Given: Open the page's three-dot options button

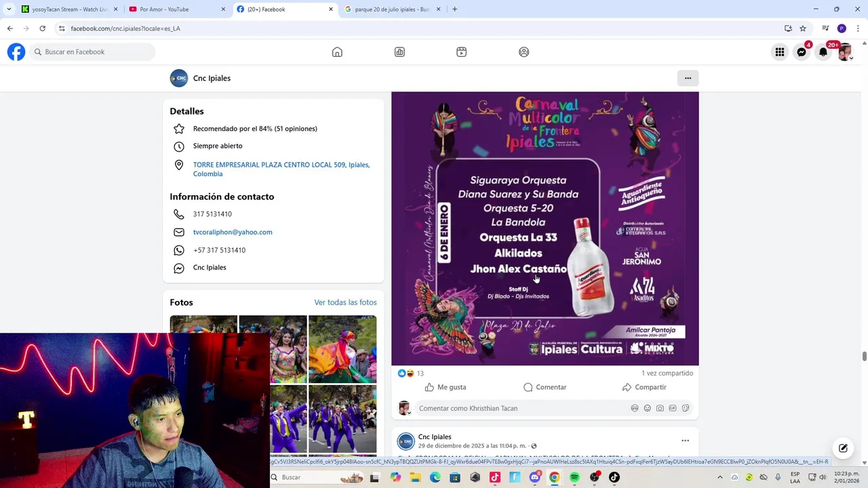Looking at the screenshot, I should point(688,78).
